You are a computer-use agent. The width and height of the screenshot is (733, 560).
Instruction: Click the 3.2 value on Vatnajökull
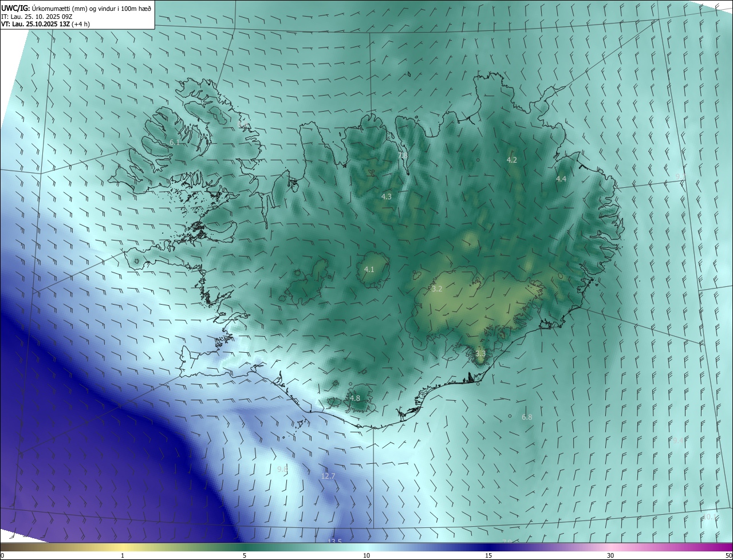point(437,289)
